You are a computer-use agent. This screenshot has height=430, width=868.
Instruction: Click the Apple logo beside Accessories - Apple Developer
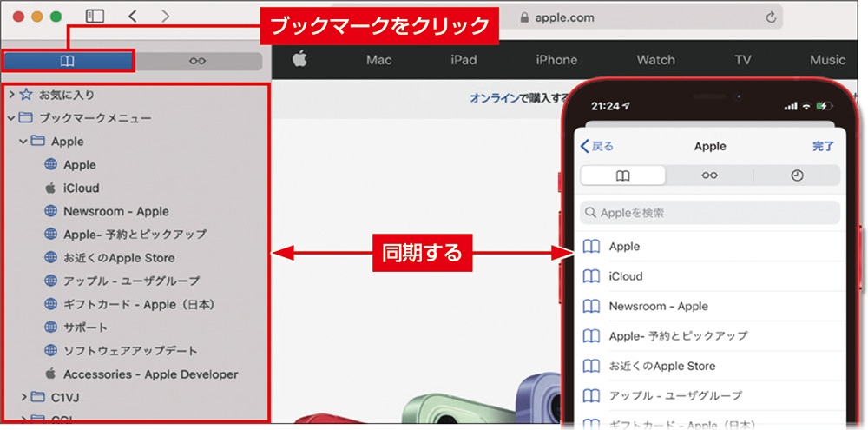click(x=51, y=374)
